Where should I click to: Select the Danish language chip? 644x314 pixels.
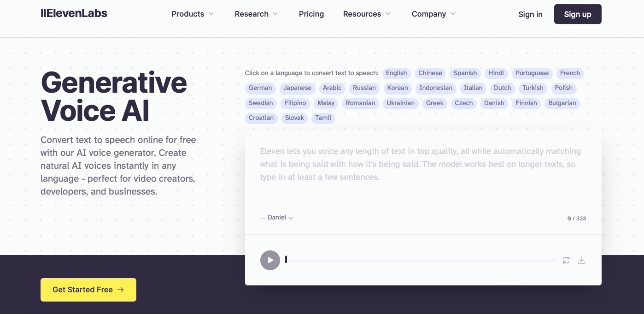pos(494,103)
